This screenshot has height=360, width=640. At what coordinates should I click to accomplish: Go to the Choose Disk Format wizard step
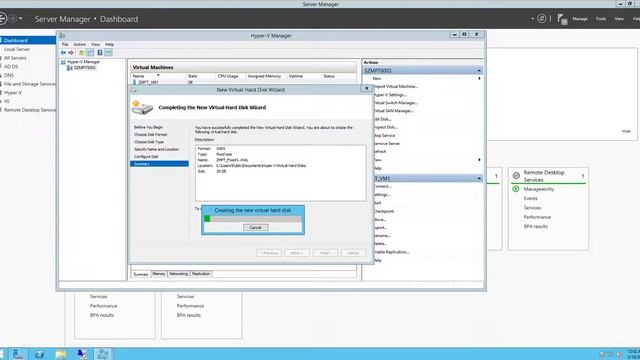[x=151, y=135]
